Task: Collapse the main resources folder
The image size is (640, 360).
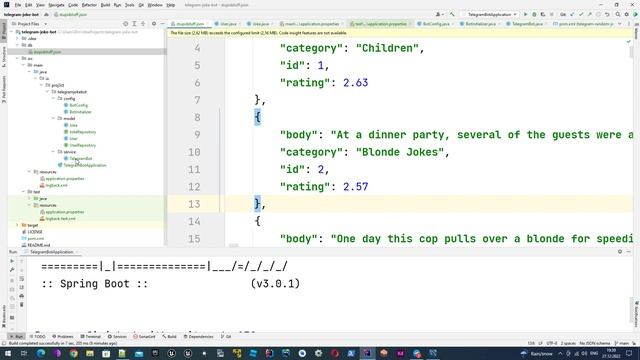Action: tap(30, 172)
